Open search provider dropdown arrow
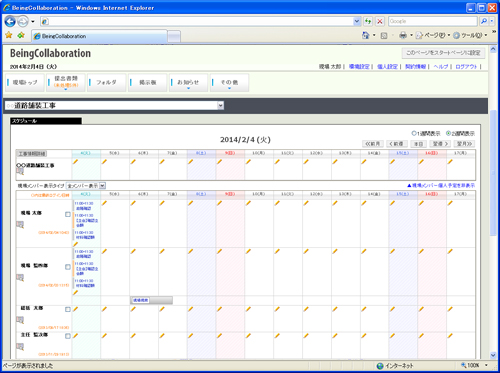This screenshot has height=373, width=500. tap(492, 21)
